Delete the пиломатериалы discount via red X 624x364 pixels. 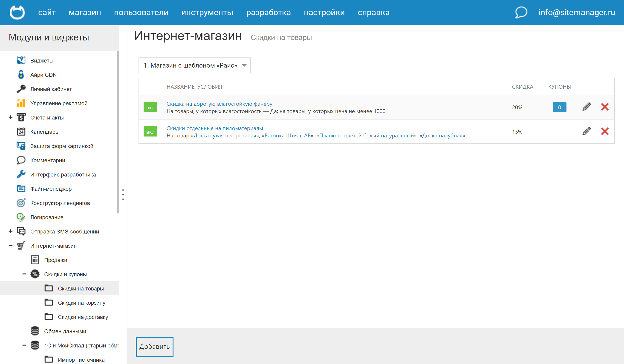tap(605, 131)
